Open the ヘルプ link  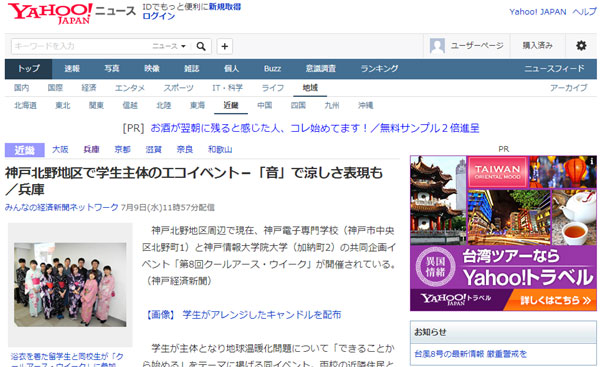pos(584,12)
